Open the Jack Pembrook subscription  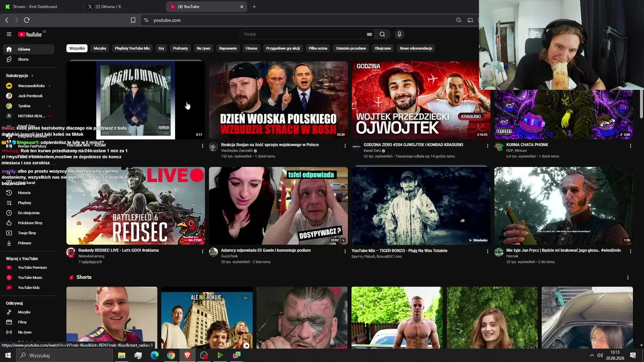(29, 96)
